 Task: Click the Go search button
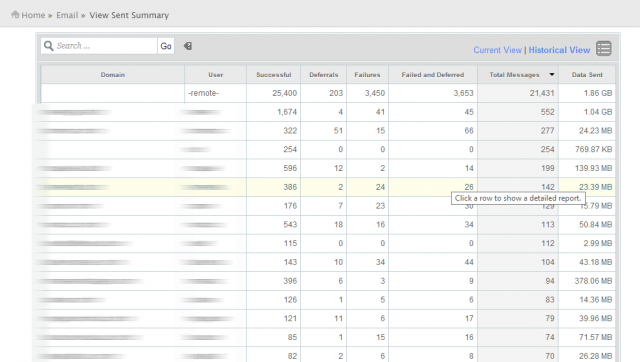pos(166,46)
